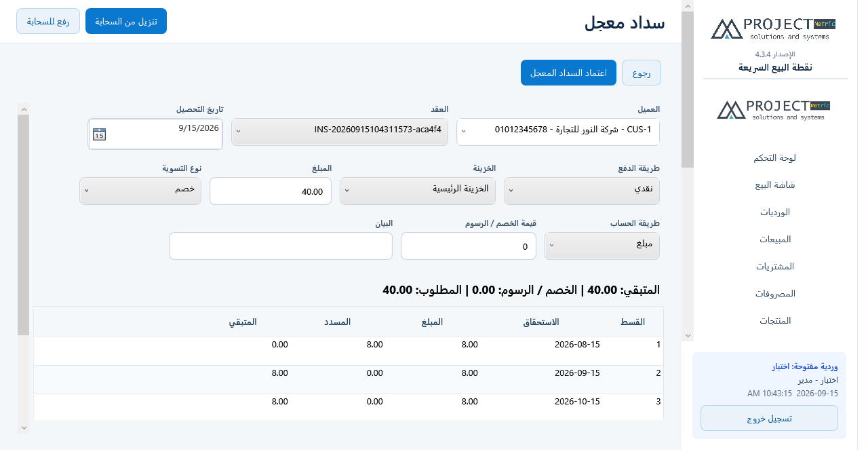
Task: Open the نوع التسوية settlement type dropdown
Action: point(140,191)
